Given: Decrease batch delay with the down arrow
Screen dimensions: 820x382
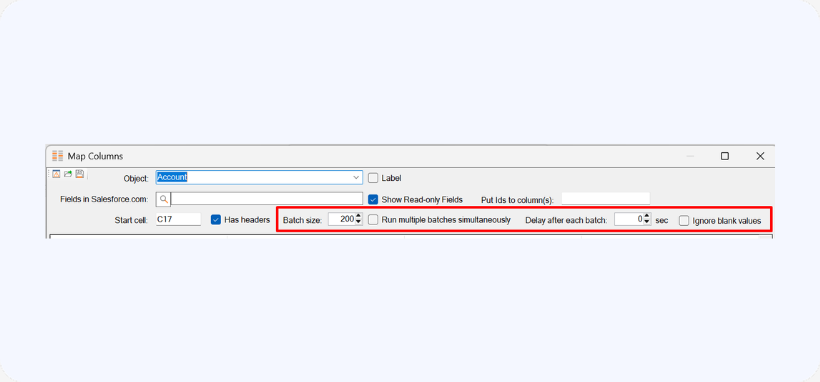Looking at the screenshot, I should coord(647,222).
